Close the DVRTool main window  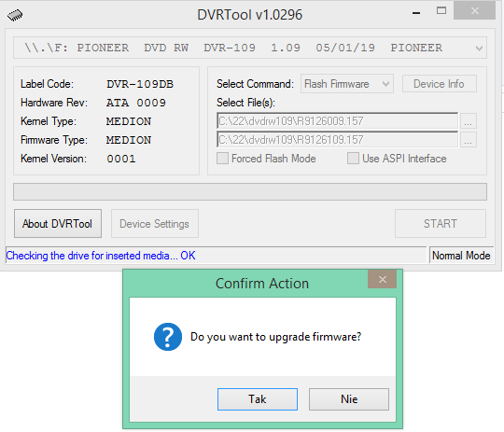tap(474, 11)
